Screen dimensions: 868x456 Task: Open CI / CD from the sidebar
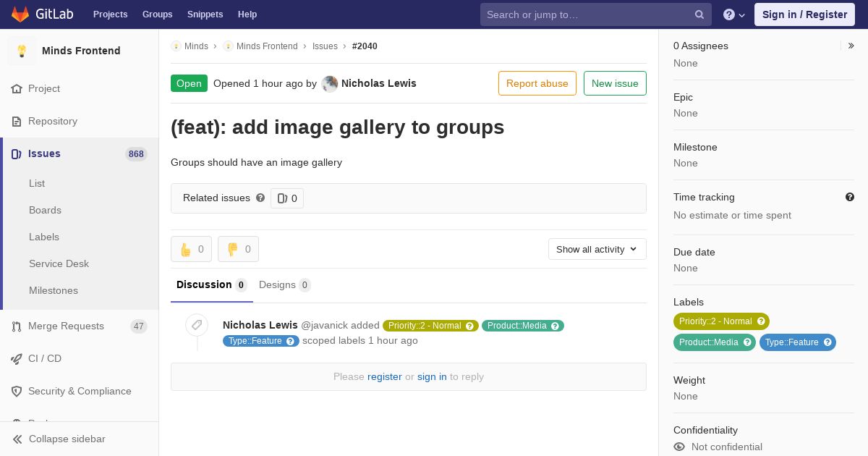point(80,358)
